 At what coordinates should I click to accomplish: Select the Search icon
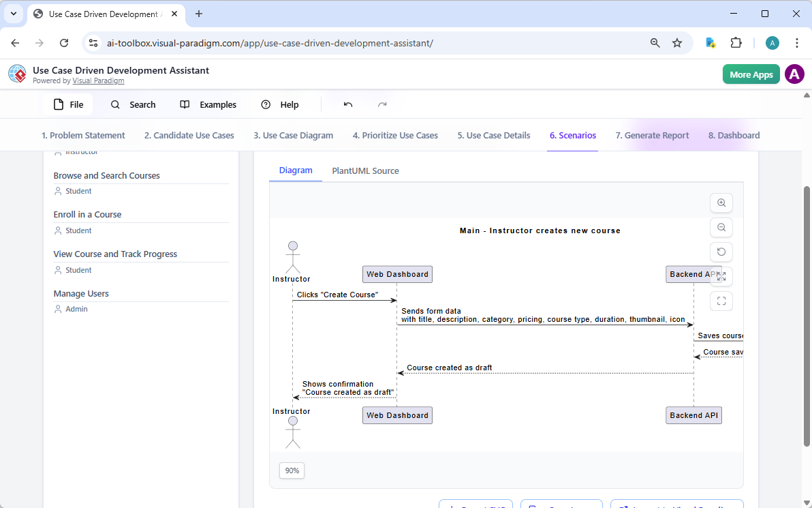(115, 104)
